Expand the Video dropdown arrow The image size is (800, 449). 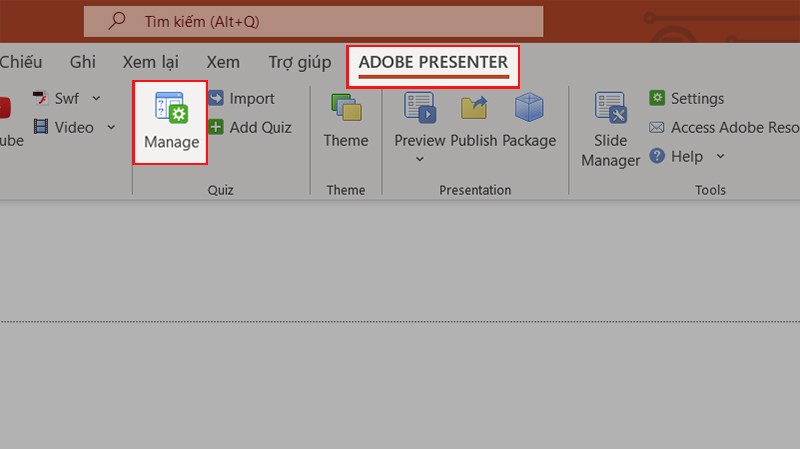pyautogui.click(x=111, y=127)
